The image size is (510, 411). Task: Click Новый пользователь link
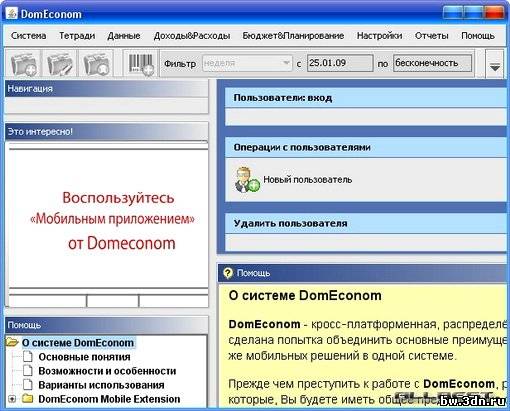point(307,179)
